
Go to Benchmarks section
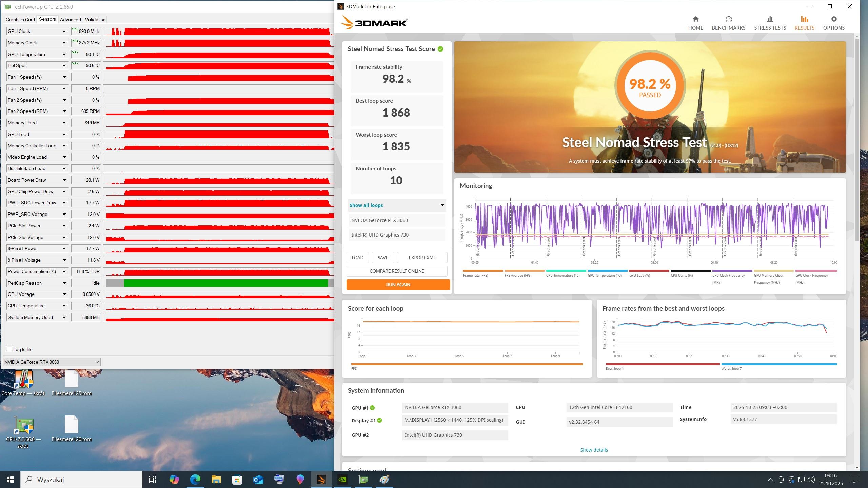728,23
